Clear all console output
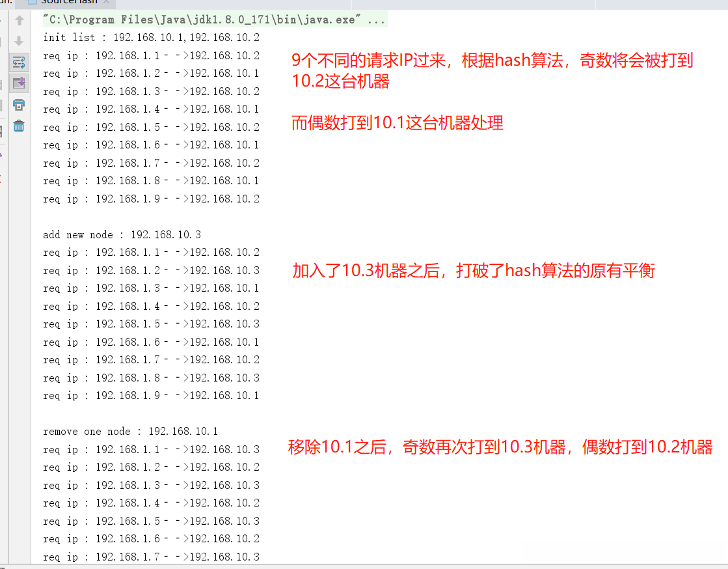This screenshot has height=569, width=728. point(20,123)
